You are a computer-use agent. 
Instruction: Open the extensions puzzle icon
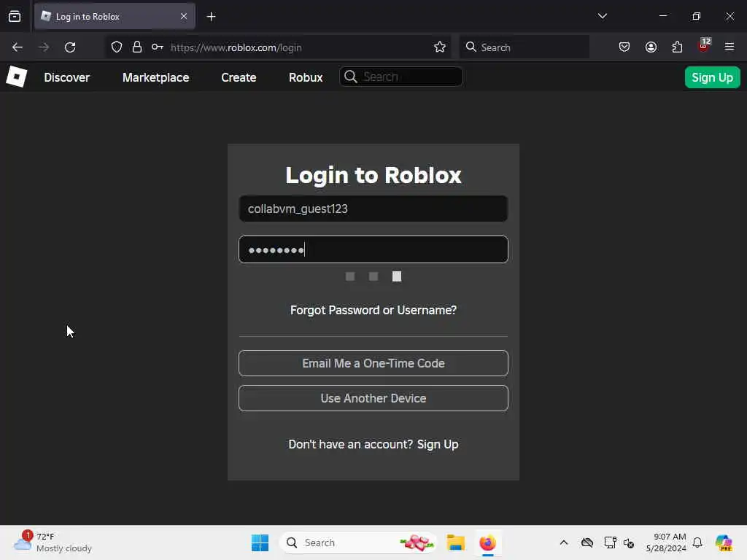(677, 47)
